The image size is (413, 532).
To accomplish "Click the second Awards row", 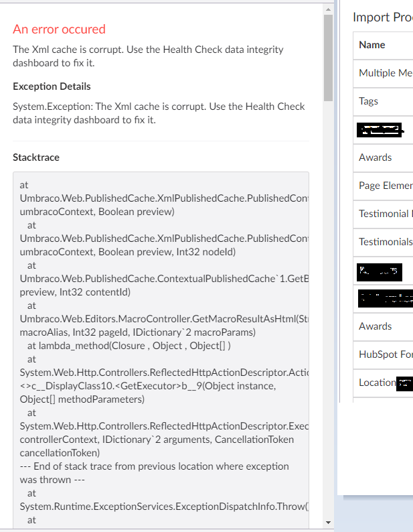I will point(383,327).
